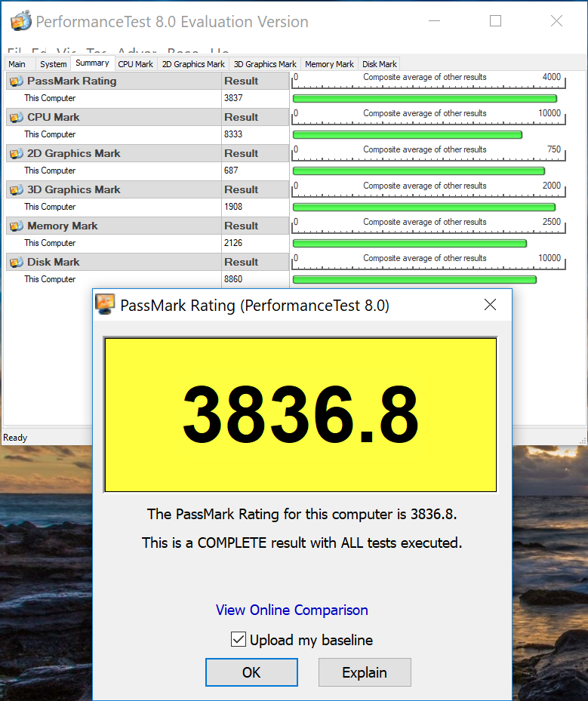Open the View Online Comparison link
The width and height of the screenshot is (588, 701).
click(291, 610)
